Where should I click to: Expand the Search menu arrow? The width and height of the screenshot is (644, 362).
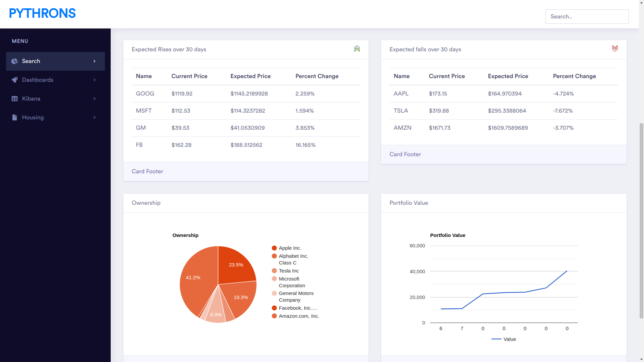[x=95, y=61]
